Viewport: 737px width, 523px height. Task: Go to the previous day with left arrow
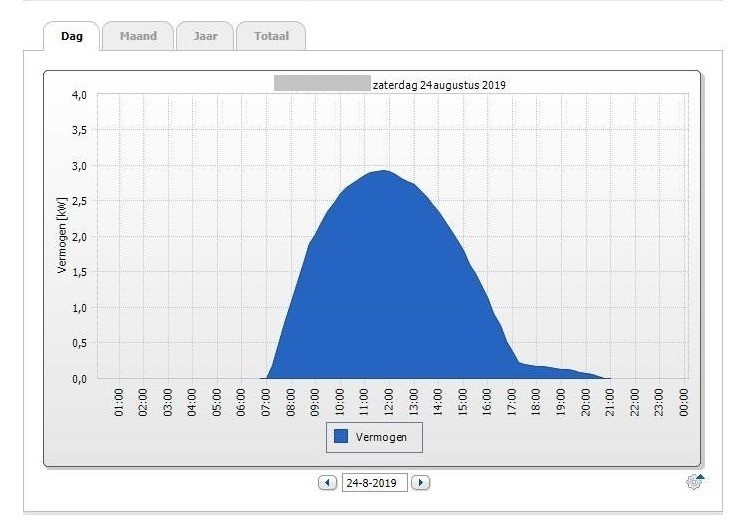pos(327,483)
